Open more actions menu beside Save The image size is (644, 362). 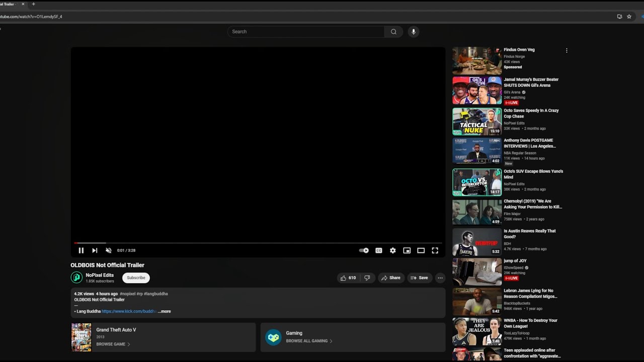[x=440, y=278]
